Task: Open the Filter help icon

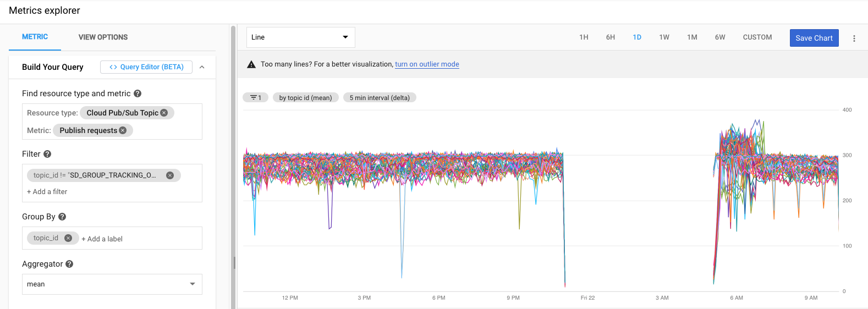Action: [x=47, y=154]
